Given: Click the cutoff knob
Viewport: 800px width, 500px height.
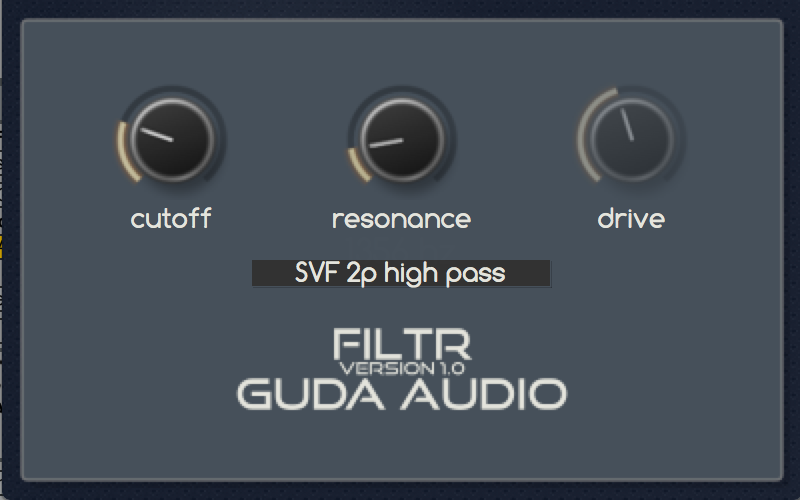Looking at the screenshot, I should click(x=172, y=139).
